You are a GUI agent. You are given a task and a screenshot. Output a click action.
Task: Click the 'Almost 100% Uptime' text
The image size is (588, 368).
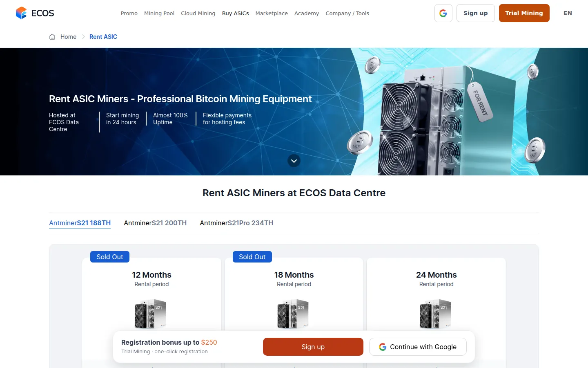click(x=170, y=119)
